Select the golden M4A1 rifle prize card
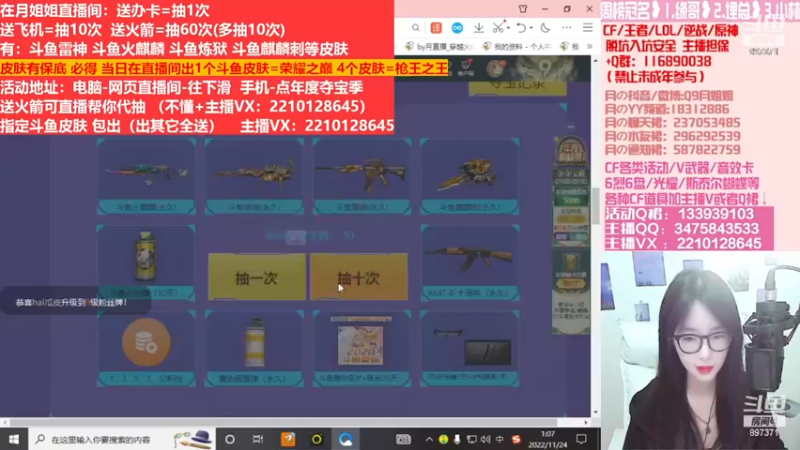This screenshot has width=800, height=450. (362, 177)
